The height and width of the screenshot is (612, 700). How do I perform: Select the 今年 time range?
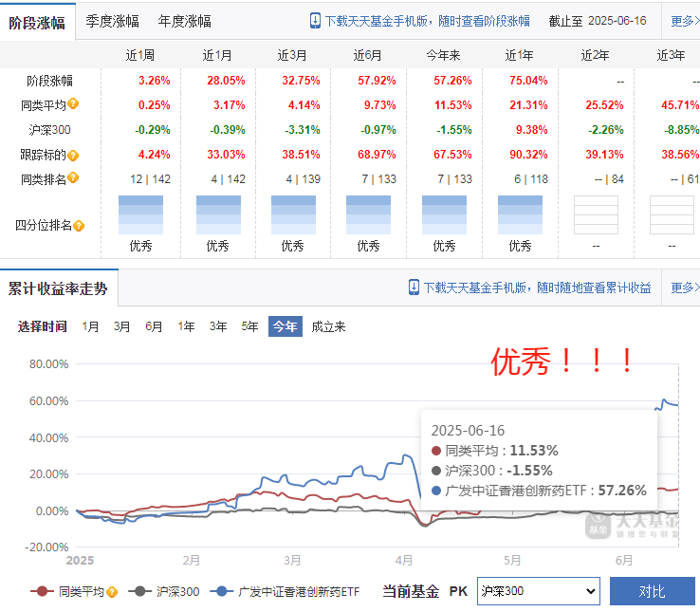coord(286,326)
